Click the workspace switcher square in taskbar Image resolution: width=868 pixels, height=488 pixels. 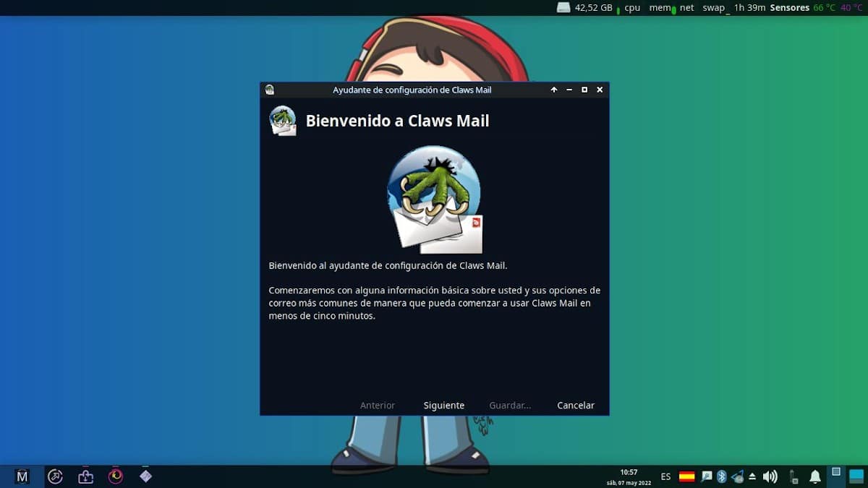point(835,476)
